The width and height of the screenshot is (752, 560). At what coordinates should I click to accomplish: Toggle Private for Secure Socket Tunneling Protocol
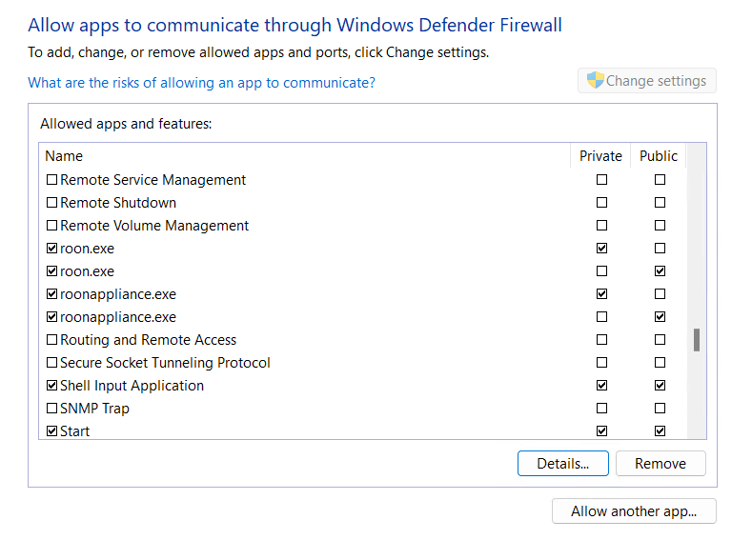(602, 362)
